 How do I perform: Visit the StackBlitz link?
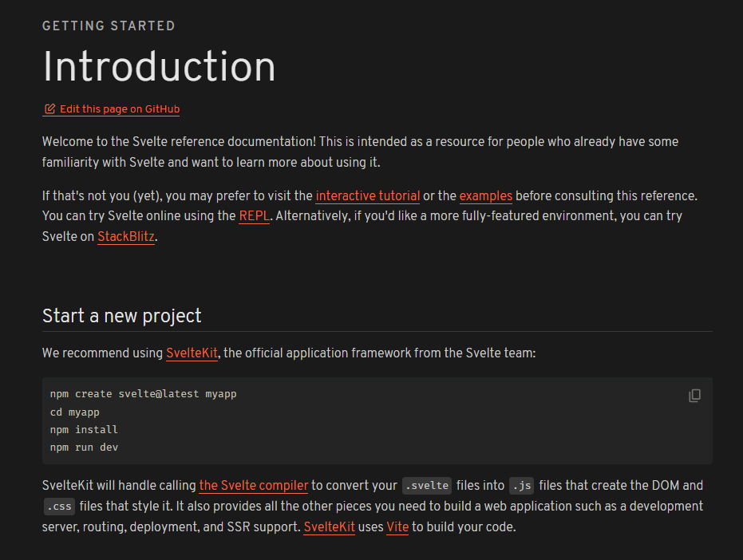pyautogui.click(x=126, y=236)
